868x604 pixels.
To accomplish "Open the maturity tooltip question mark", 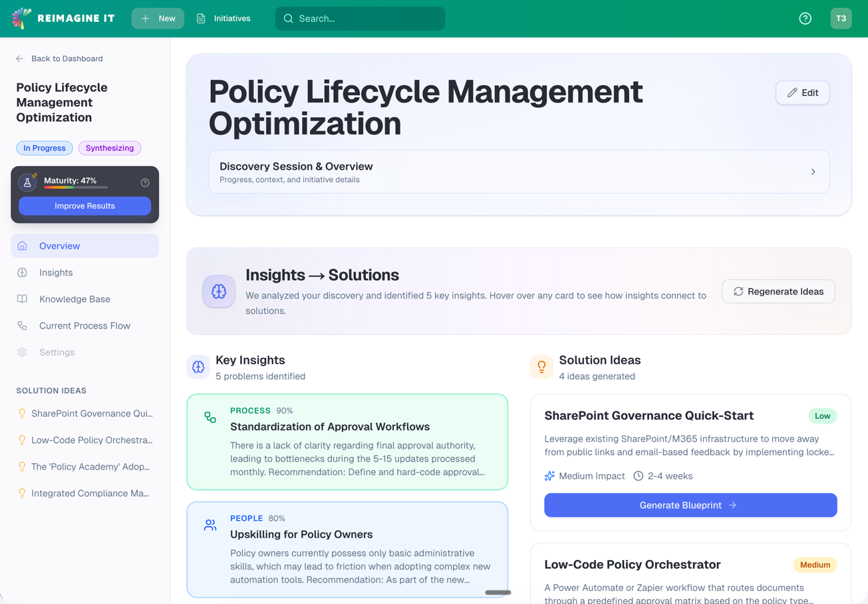I will (x=145, y=182).
